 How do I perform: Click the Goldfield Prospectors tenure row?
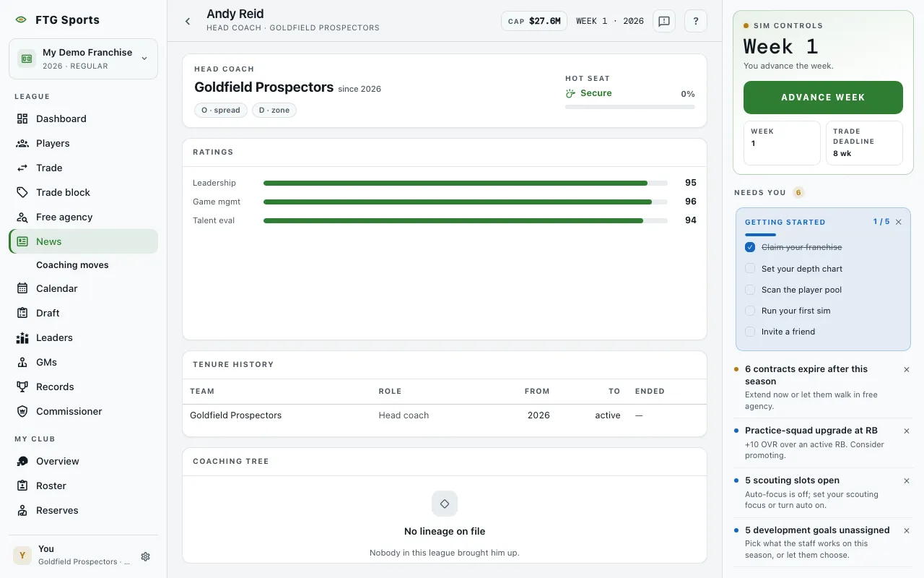click(x=445, y=415)
